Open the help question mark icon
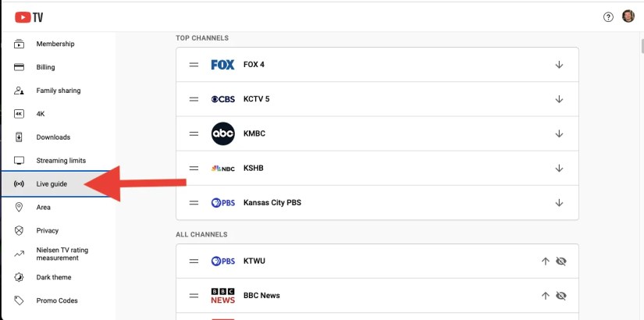Image resolution: width=644 pixels, height=320 pixels. (608, 17)
